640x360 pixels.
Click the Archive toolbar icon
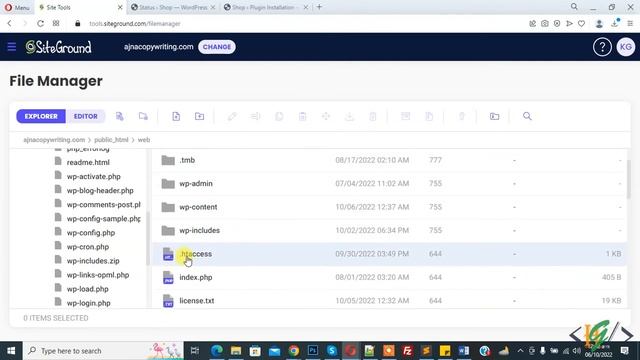[405, 116]
